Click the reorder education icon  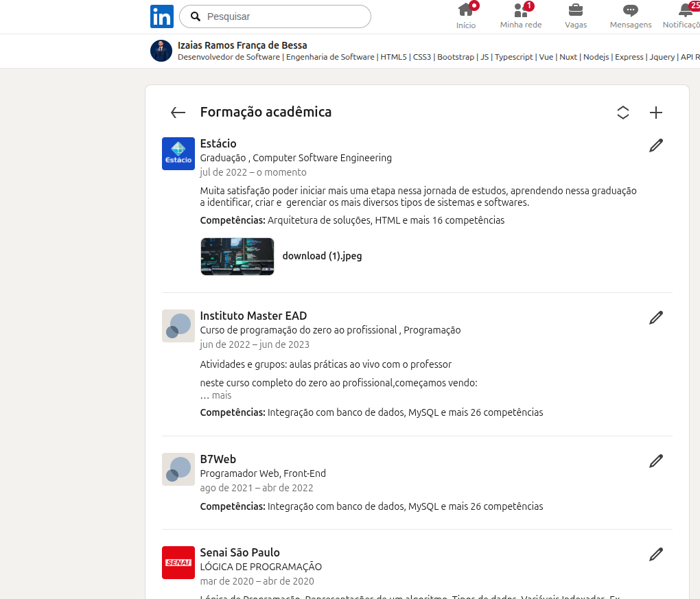click(622, 113)
